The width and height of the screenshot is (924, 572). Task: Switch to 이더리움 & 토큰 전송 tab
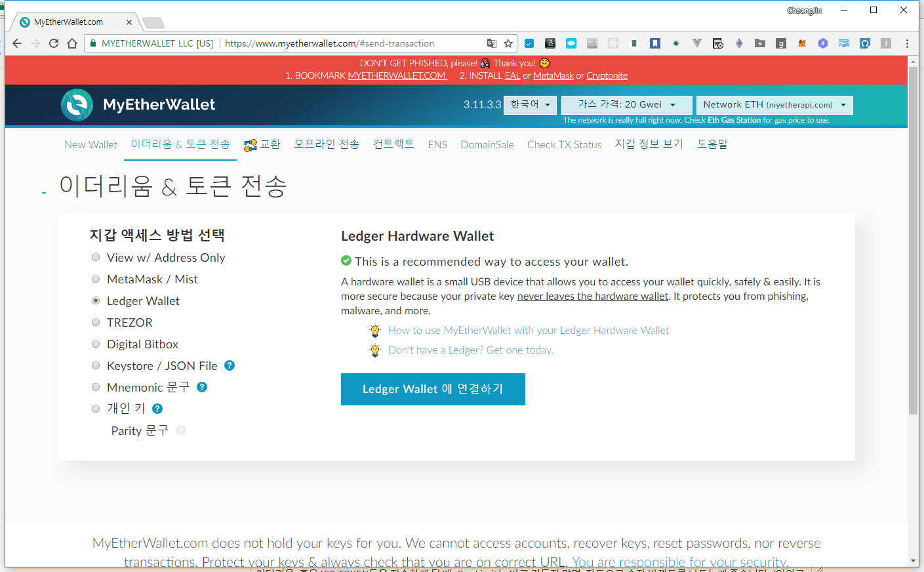(180, 144)
